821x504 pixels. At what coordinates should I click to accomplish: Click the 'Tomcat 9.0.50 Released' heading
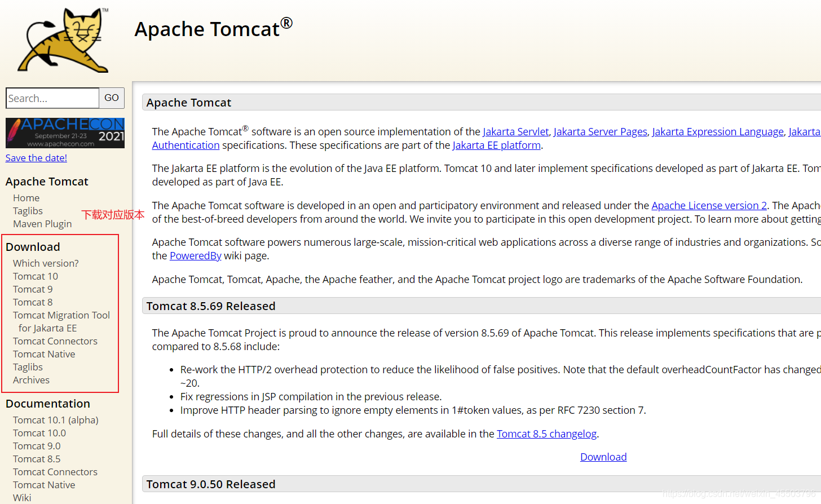(x=211, y=484)
